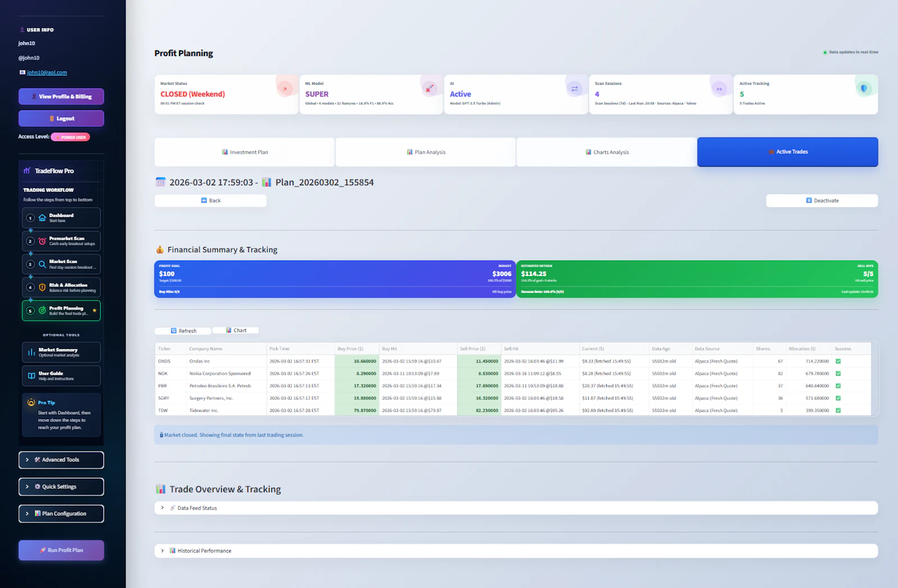Click the Pro Tip medal icon
This screenshot has height=588, width=898.
pyautogui.click(x=31, y=402)
